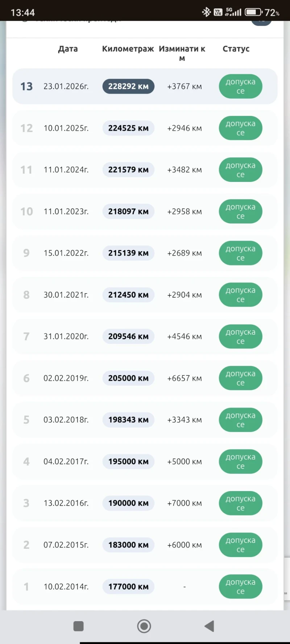Tap the VoLTE status icon
290x644 pixels.
[x=218, y=12]
